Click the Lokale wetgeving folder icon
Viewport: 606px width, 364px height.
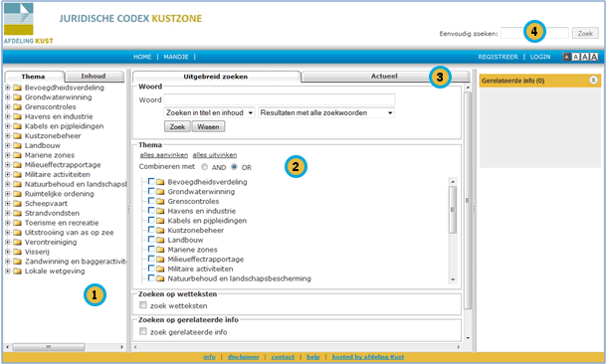[17, 272]
